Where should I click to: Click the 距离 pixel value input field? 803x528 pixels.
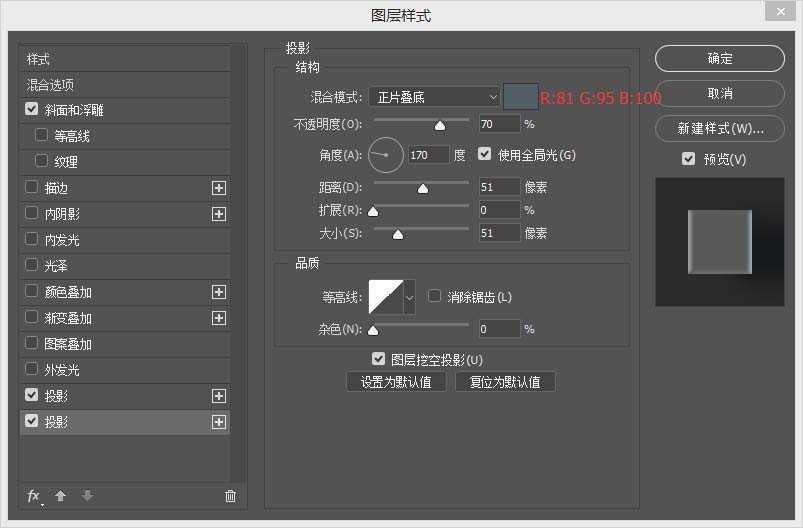[x=499, y=187]
